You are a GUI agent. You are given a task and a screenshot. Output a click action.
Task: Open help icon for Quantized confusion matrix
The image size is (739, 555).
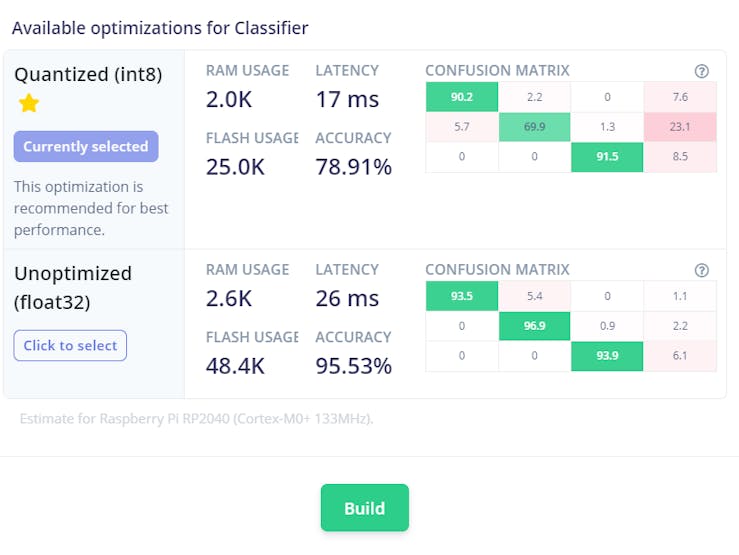701,71
